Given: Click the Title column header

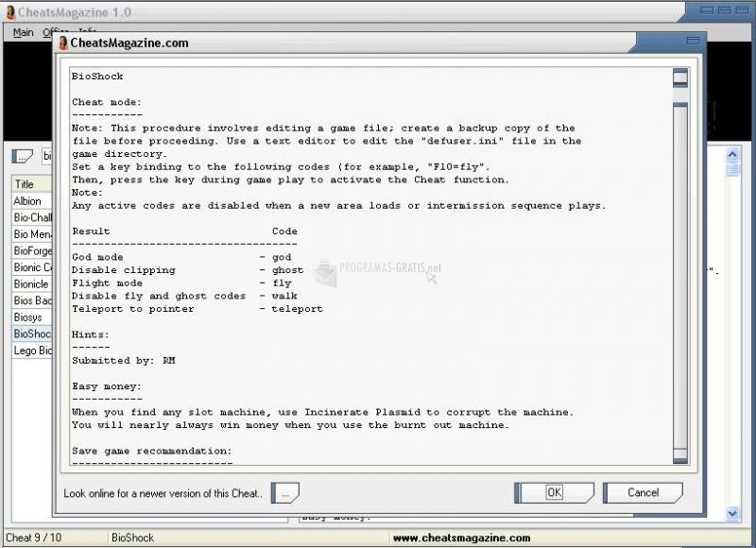Looking at the screenshot, I should pyautogui.click(x=32, y=184).
